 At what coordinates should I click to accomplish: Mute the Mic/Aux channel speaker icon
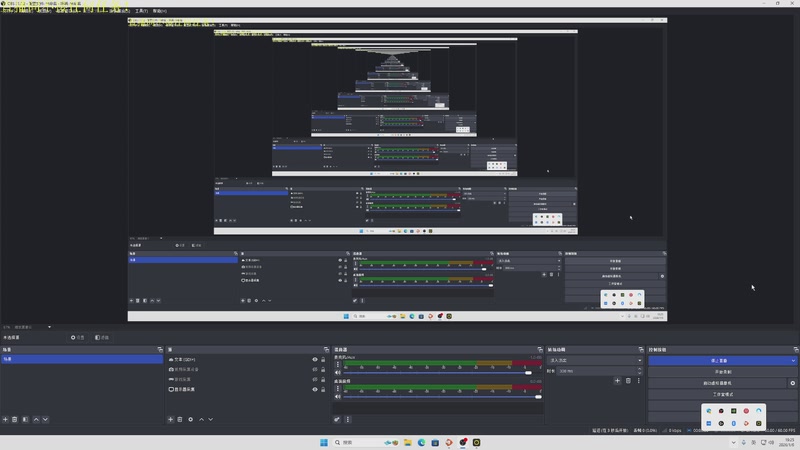click(337, 373)
